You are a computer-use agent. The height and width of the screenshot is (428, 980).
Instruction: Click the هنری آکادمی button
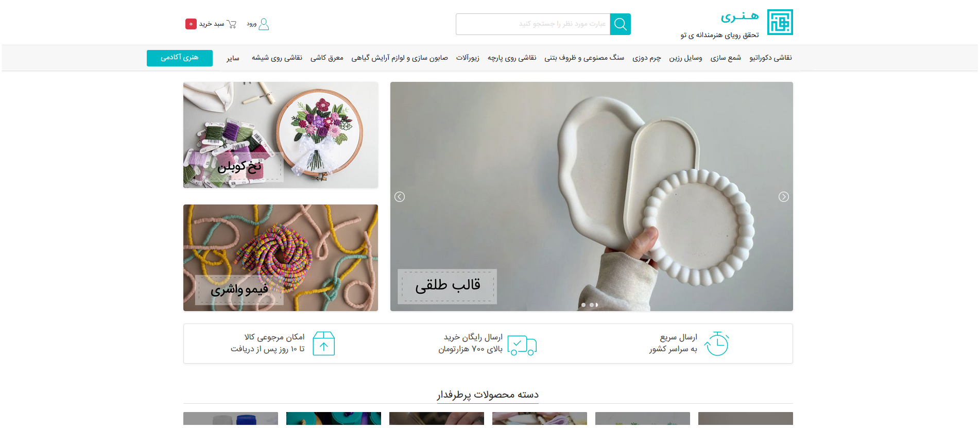click(x=180, y=58)
